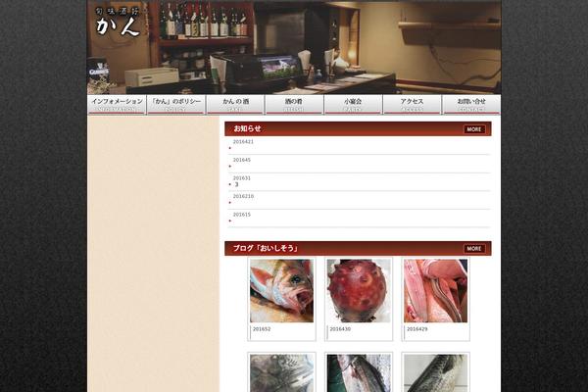
Task: Open the お問い合せ contact page
Action: pos(471,105)
